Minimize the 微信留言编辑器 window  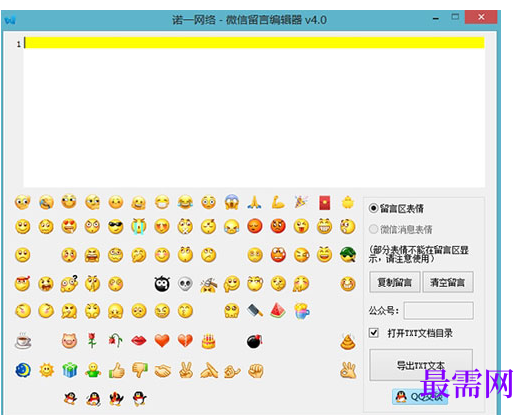pyautogui.click(x=436, y=18)
